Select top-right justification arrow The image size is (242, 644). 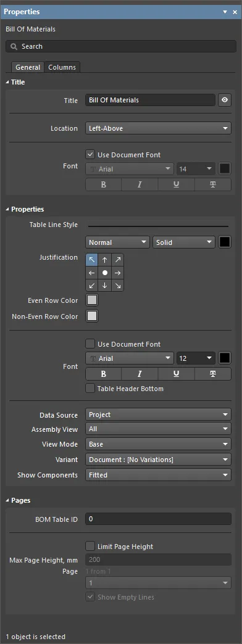click(117, 260)
